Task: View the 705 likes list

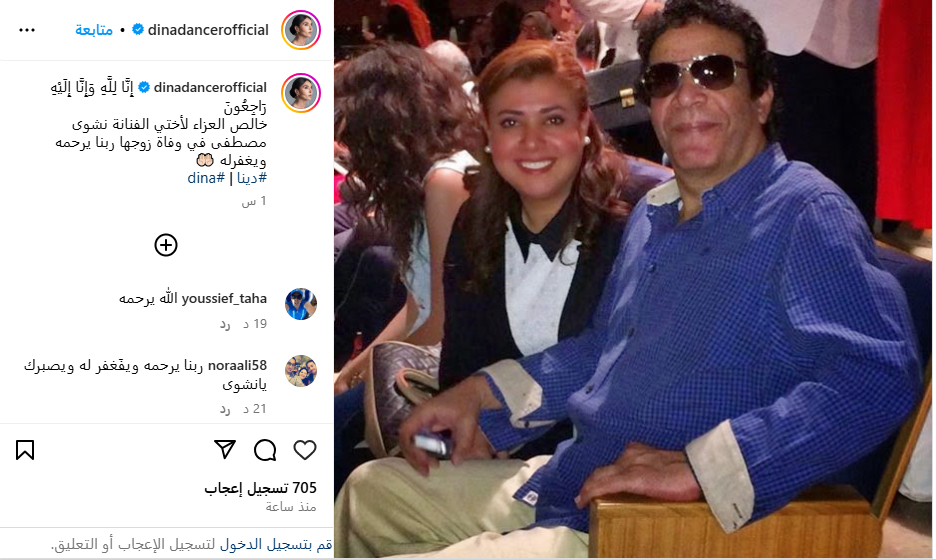Action: pyautogui.click(x=260, y=488)
